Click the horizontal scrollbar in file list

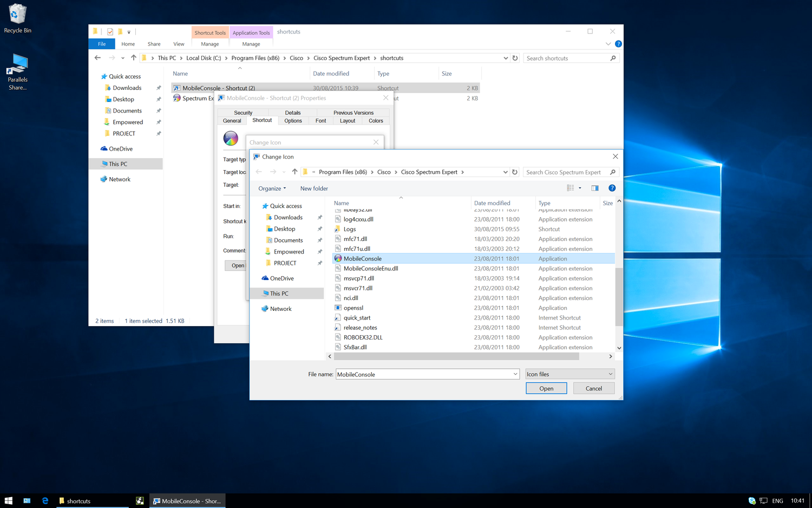tap(456, 356)
